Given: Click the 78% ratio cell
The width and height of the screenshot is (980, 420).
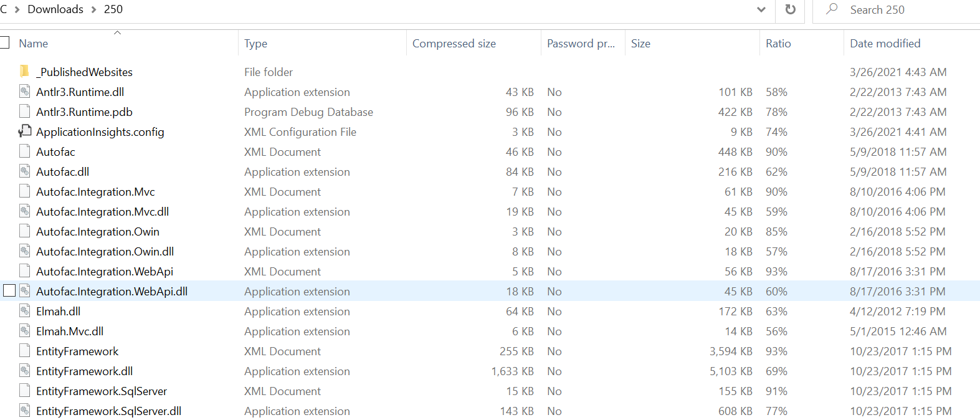Looking at the screenshot, I should coord(776,112).
